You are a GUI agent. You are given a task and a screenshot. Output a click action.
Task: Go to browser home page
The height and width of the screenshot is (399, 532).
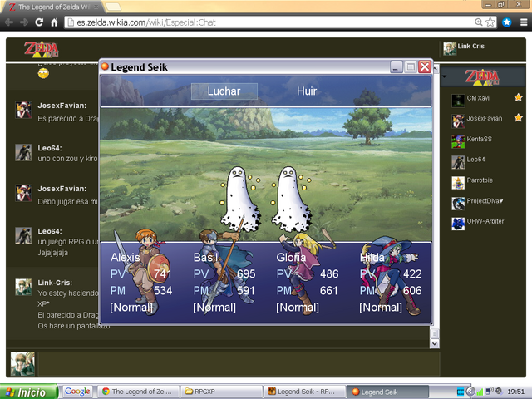pyautogui.click(x=54, y=22)
